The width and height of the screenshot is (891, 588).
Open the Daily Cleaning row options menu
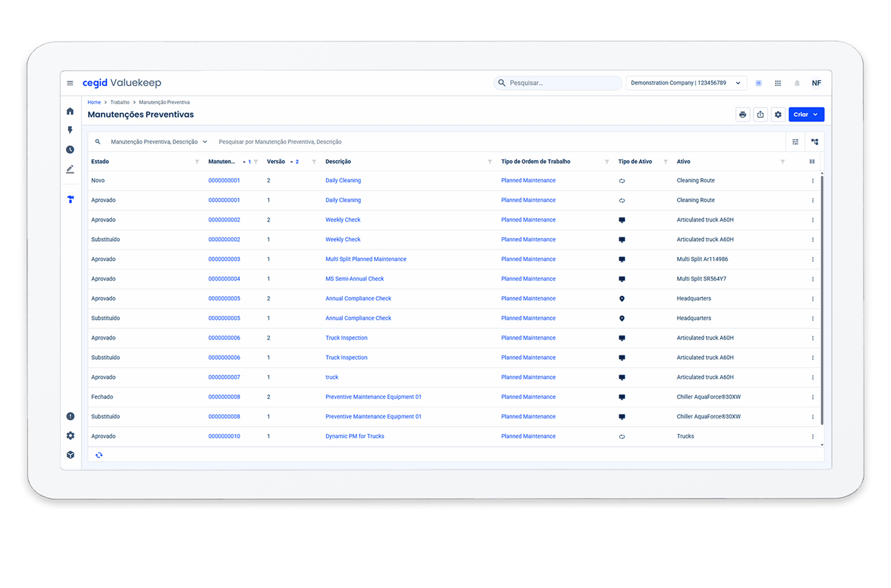tap(813, 181)
